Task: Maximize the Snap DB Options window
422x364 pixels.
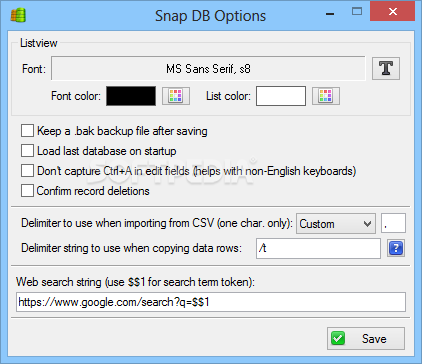Action: [357, 12]
